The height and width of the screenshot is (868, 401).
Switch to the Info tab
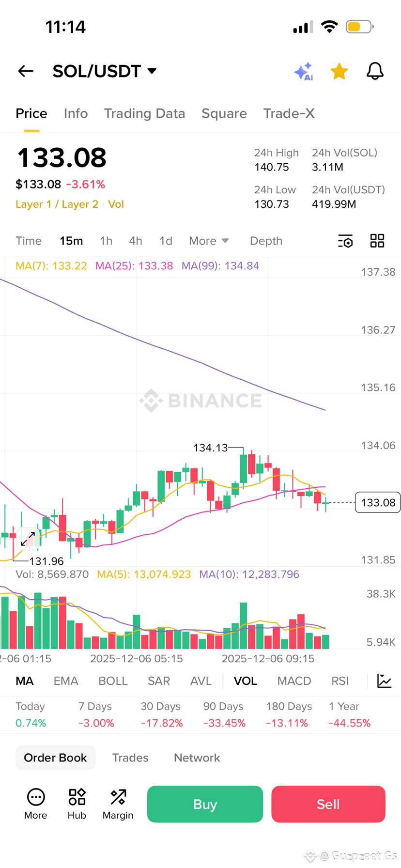[76, 113]
